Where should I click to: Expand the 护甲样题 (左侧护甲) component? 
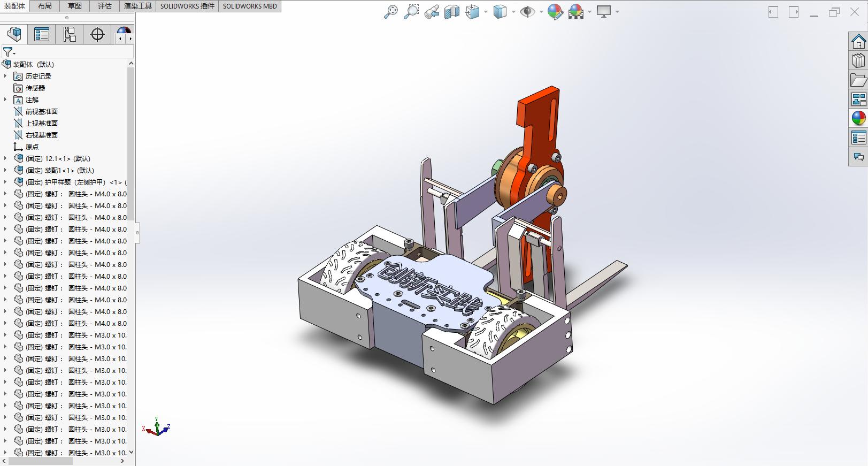[x=5, y=182]
